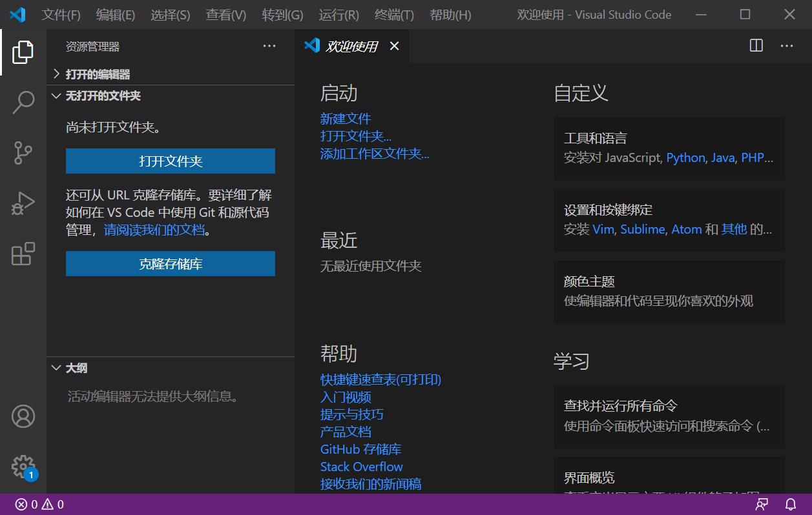This screenshot has height=515, width=812.
Task: Open the 运行(R) menu
Action: tap(339, 15)
